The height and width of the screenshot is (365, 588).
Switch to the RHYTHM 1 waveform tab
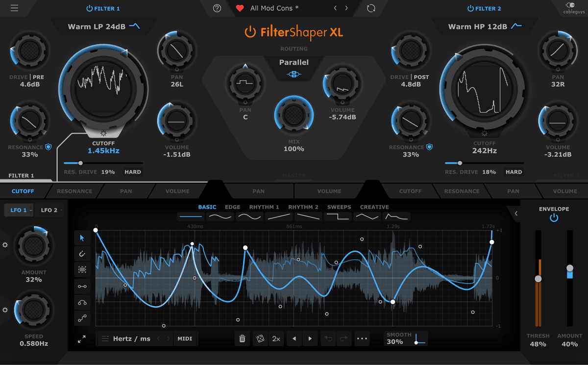(264, 207)
